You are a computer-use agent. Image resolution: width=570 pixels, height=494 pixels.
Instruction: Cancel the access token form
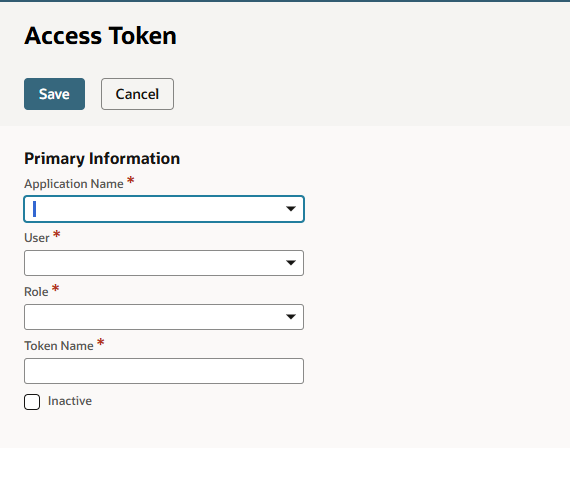tap(137, 94)
